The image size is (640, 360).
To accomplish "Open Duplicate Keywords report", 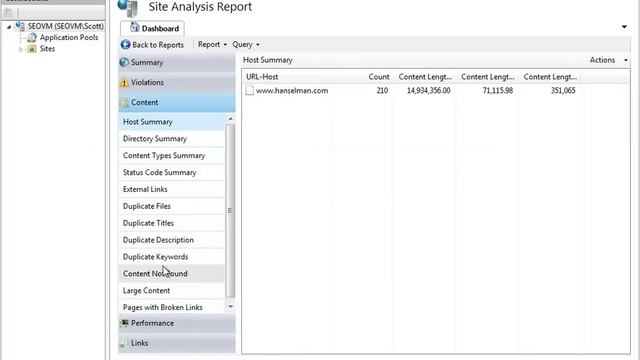I will [171, 257].
